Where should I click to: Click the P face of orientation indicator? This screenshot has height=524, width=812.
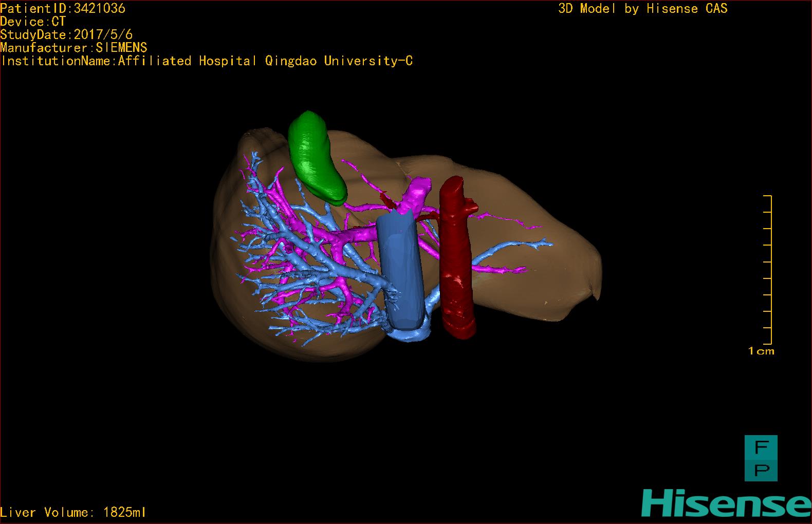point(761,470)
